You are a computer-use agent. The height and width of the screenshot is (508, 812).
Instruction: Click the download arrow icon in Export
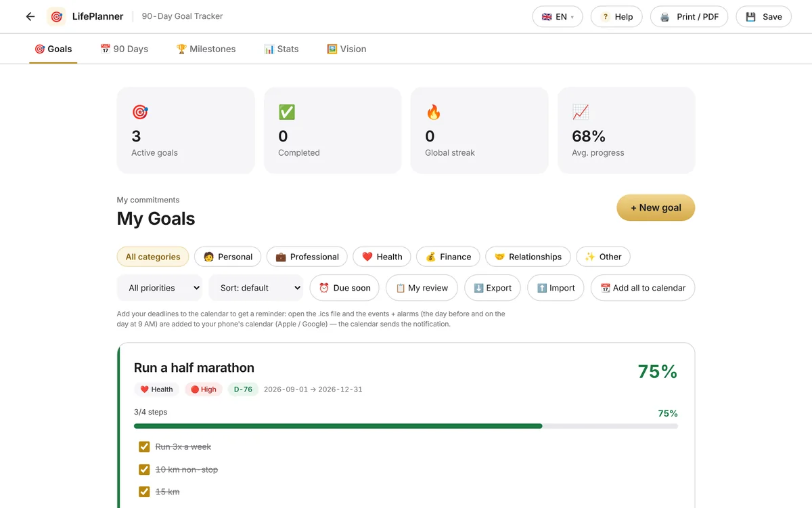point(478,288)
